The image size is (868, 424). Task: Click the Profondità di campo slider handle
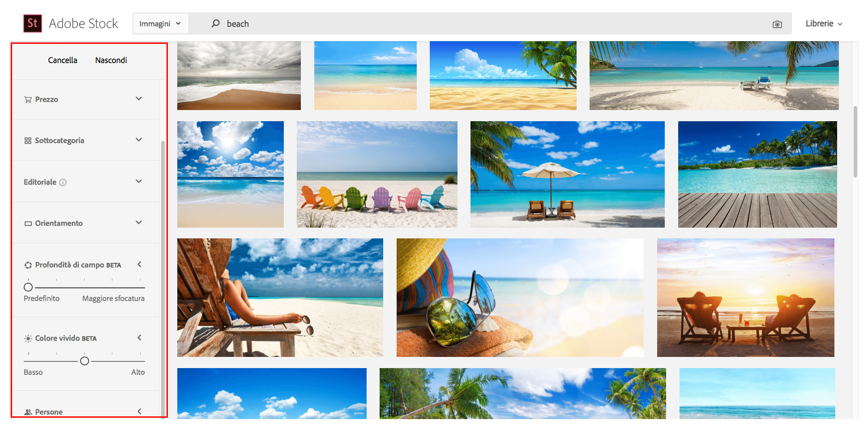pos(28,287)
